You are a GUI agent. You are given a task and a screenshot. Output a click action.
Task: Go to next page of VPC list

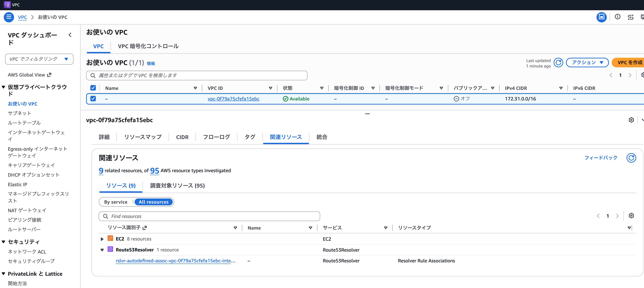[x=630, y=75]
